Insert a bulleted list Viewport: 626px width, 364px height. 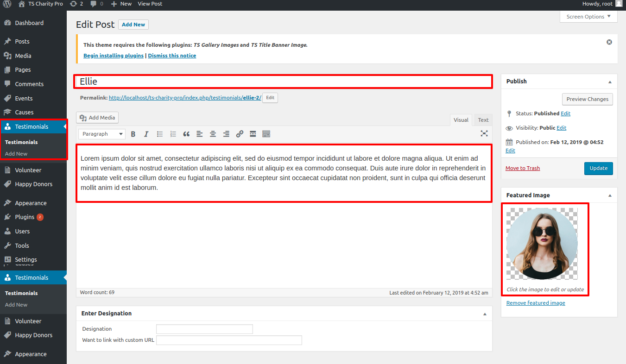[x=160, y=134]
